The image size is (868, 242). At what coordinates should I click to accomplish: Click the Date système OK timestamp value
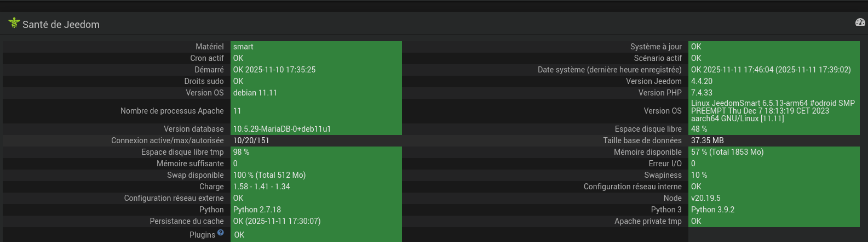click(x=771, y=70)
